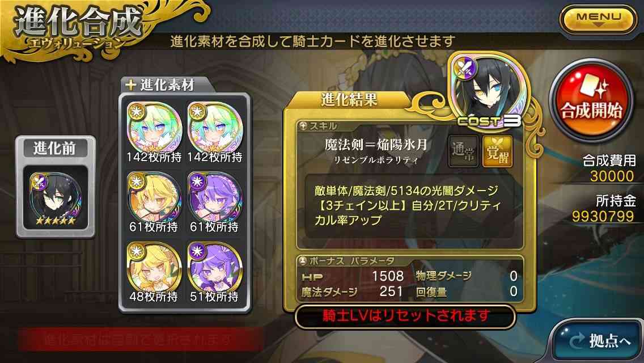Open the 進化素材 plus header tab
This screenshot has height=363, width=644.
point(167,85)
